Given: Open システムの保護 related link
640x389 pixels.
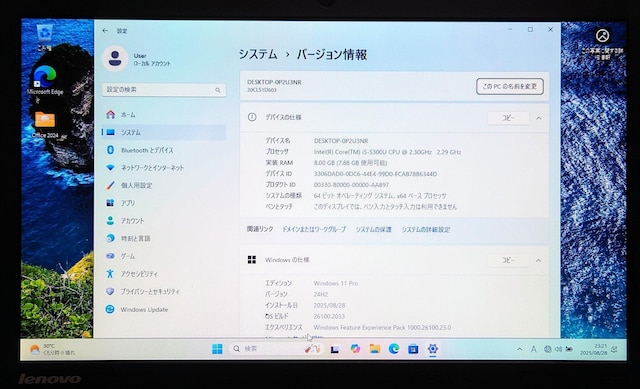Looking at the screenshot, I should point(373,229).
